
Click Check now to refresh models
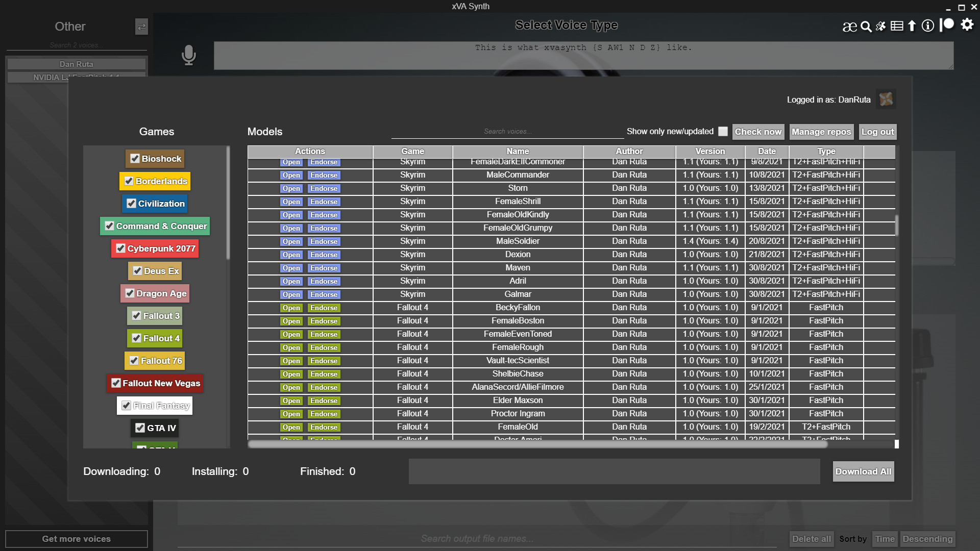(x=758, y=132)
